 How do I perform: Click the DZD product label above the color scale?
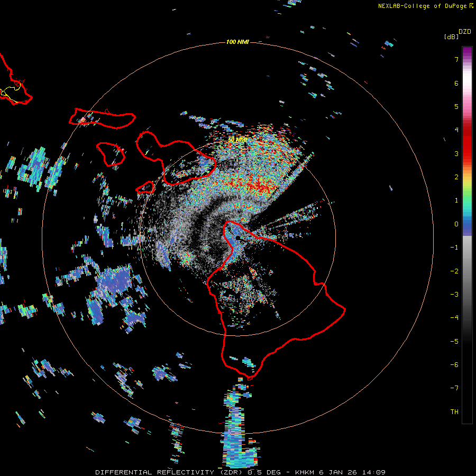(x=465, y=32)
